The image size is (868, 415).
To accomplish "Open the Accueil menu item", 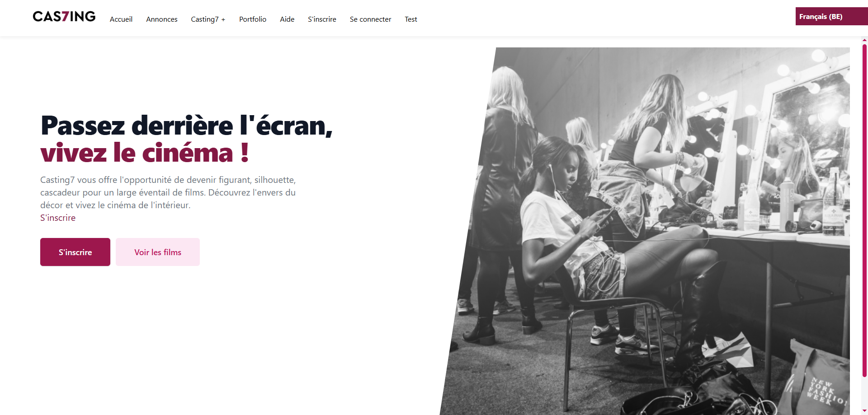I will pos(121,19).
